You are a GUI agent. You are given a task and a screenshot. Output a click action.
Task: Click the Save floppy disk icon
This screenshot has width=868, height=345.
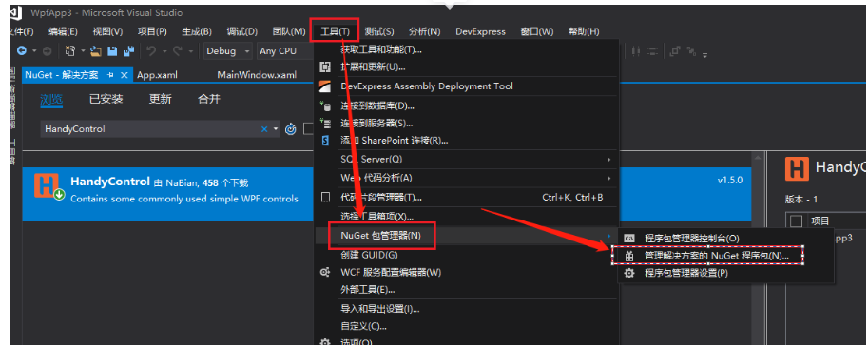112,51
